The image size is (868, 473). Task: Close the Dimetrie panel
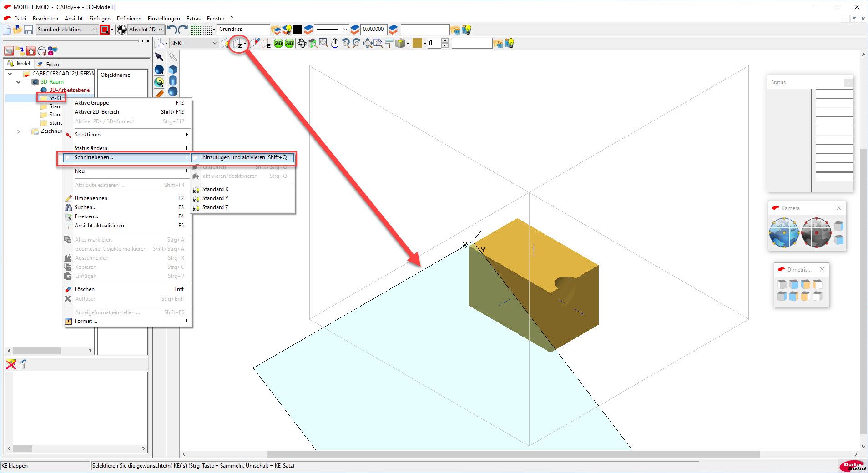(x=822, y=269)
